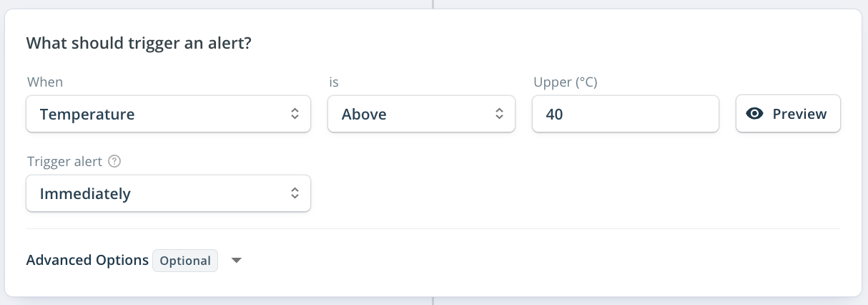Image resolution: width=868 pixels, height=305 pixels.
Task: Click the help icon beside Trigger alert
Action: [x=114, y=162]
